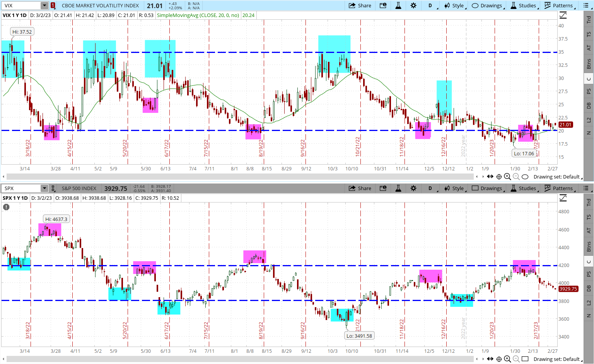Click the price axis curve icon on VIX chart
Viewport: 594px width, 364px height.
click(563, 15)
